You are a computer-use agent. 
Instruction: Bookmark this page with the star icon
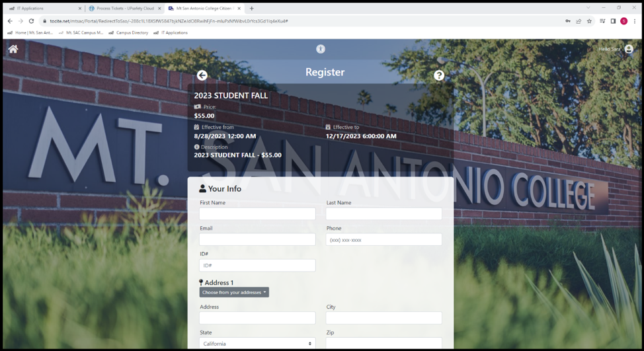[589, 21]
